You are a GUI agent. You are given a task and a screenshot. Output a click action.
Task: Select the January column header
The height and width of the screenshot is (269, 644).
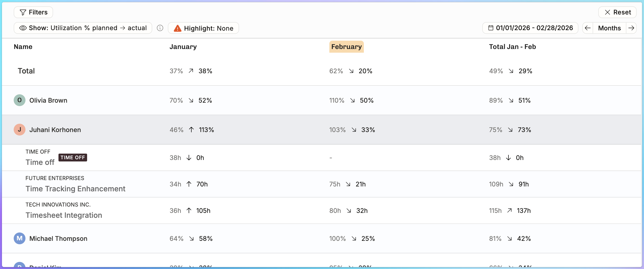pos(183,47)
